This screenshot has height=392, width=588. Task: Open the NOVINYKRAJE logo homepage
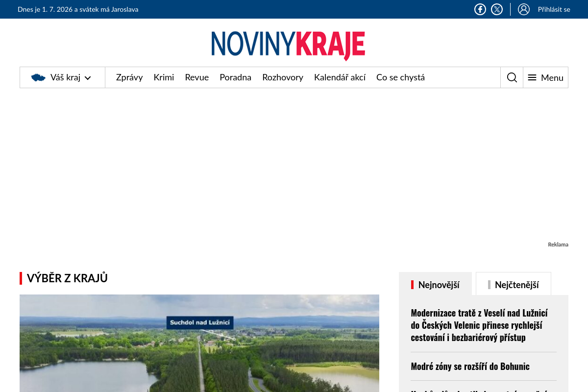[288, 46]
